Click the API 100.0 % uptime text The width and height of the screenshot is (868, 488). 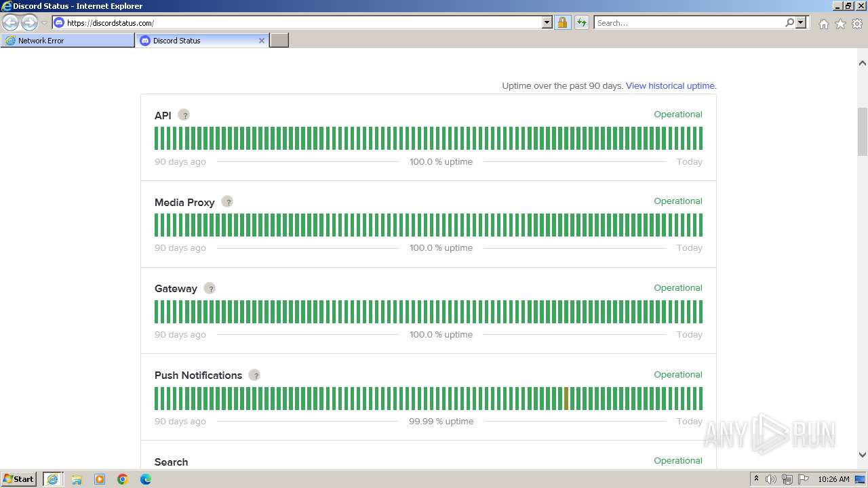(x=441, y=162)
